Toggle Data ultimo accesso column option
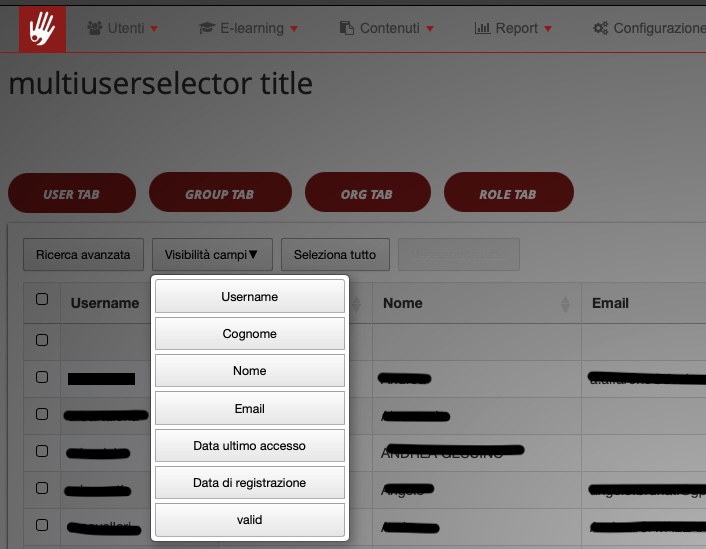 (x=249, y=445)
